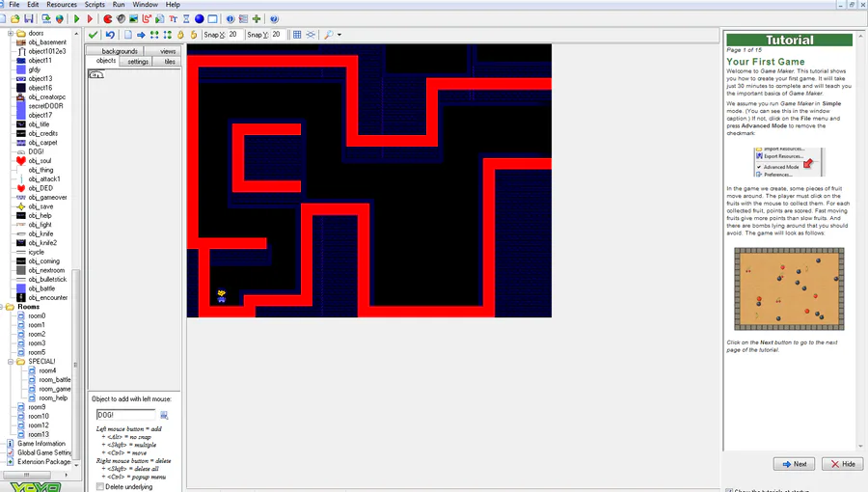Create a font with the TT icon
Viewport: 868px width, 492px height.
(173, 19)
